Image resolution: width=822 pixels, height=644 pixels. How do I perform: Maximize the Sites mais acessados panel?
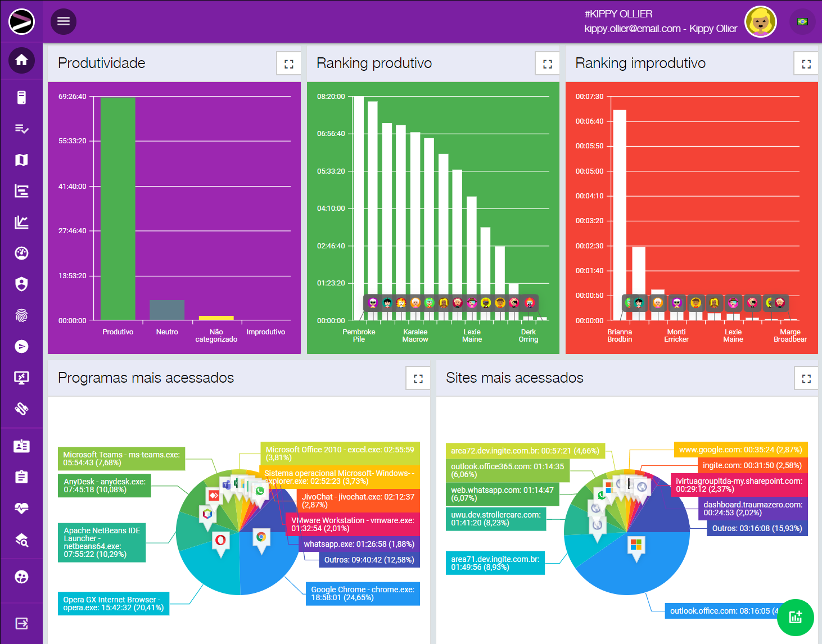(x=806, y=378)
